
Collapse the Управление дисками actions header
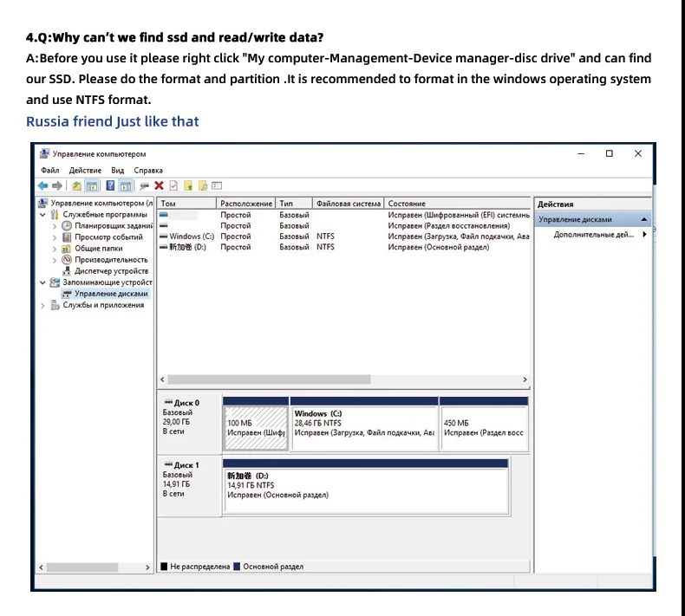tap(644, 219)
